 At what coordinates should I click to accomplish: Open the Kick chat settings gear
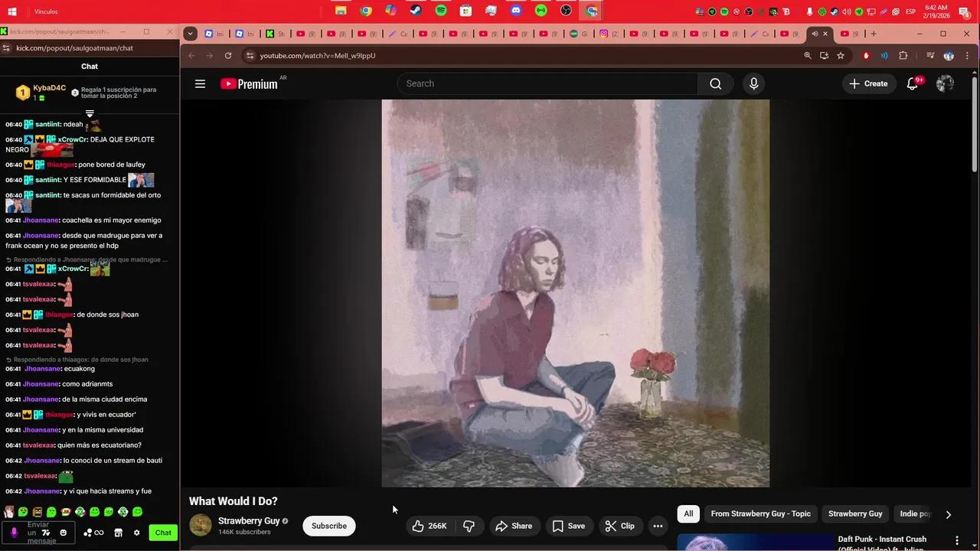click(136, 533)
